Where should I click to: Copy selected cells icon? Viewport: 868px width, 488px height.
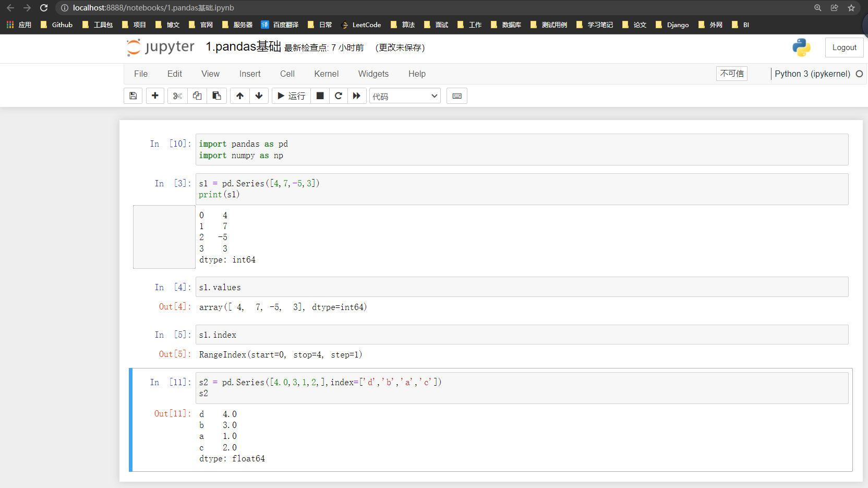pyautogui.click(x=197, y=96)
